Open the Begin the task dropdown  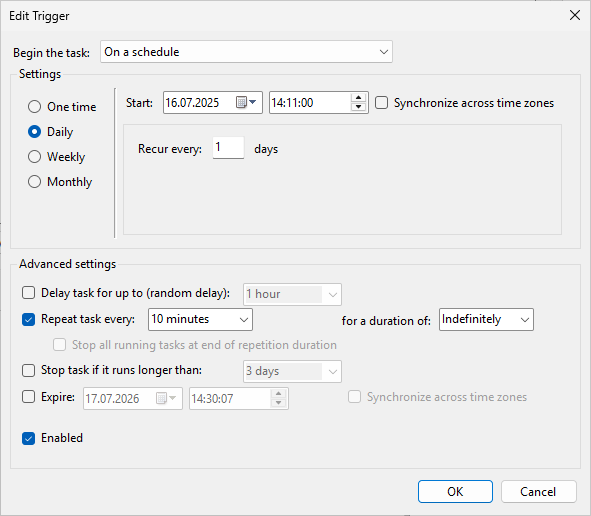coord(246,52)
